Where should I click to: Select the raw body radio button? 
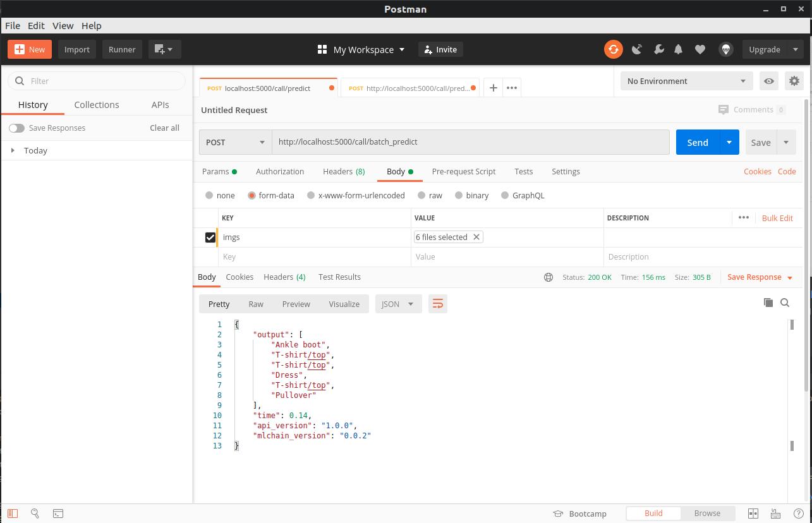pyautogui.click(x=421, y=195)
